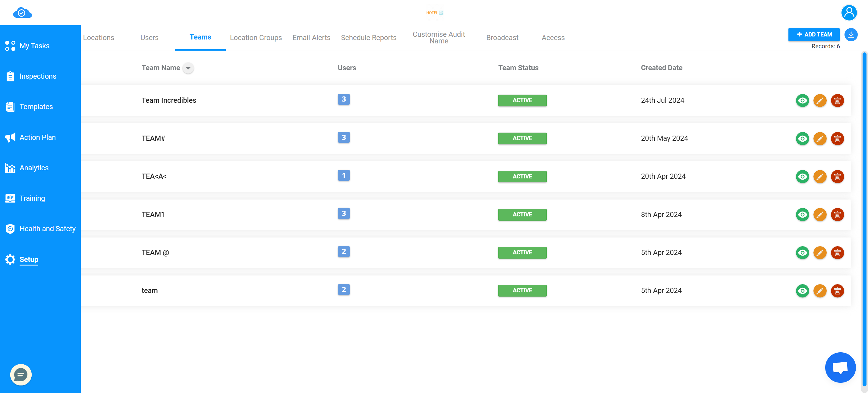Image resolution: width=868 pixels, height=393 pixels.
Task: Switch to Access tab
Action: [553, 38]
